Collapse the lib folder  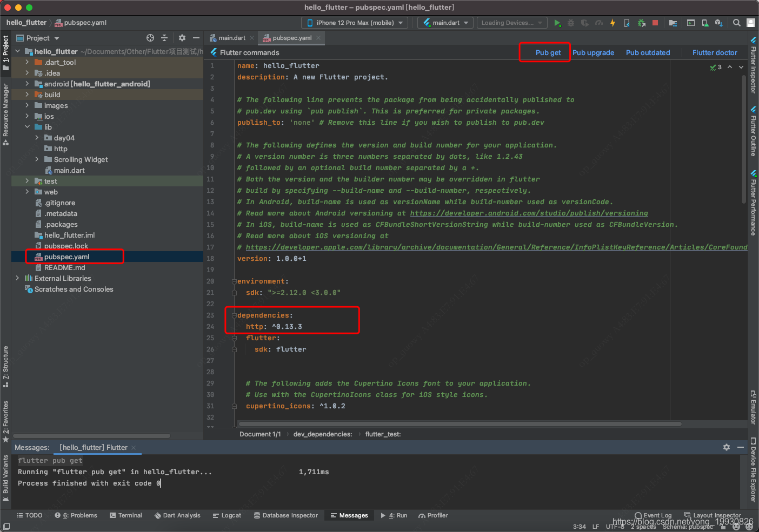click(x=27, y=127)
